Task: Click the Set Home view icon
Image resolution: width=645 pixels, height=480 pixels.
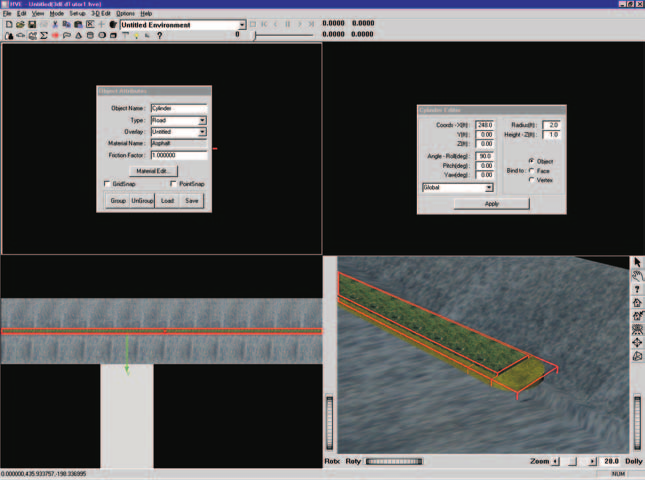Action: coord(637,316)
